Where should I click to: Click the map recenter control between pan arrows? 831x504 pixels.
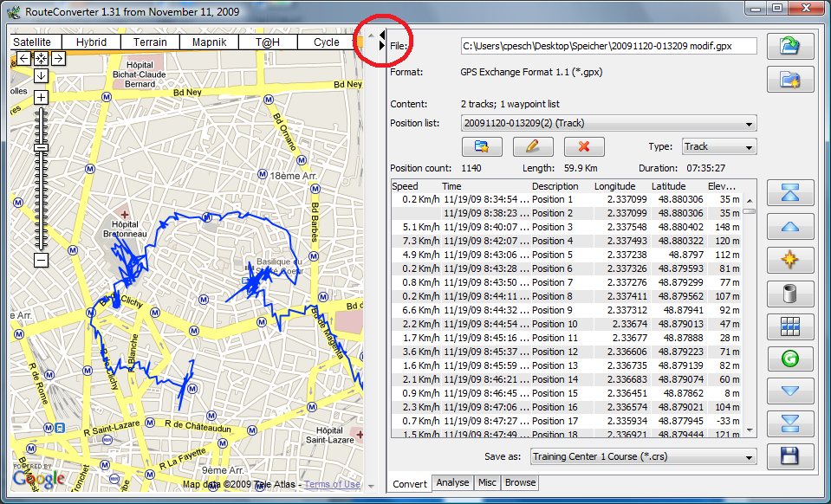(41, 58)
